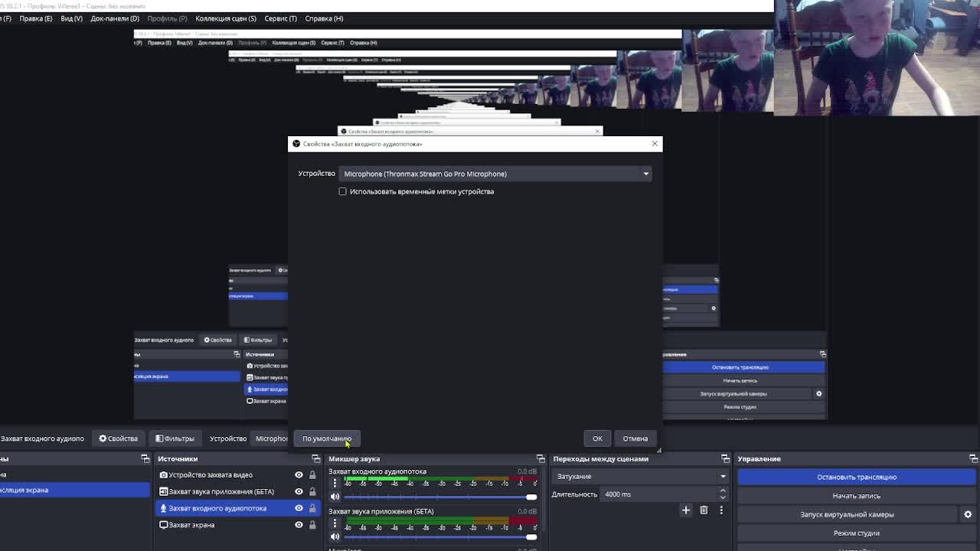
Task: Open Свойства from the source toolbar
Action: pos(118,439)
